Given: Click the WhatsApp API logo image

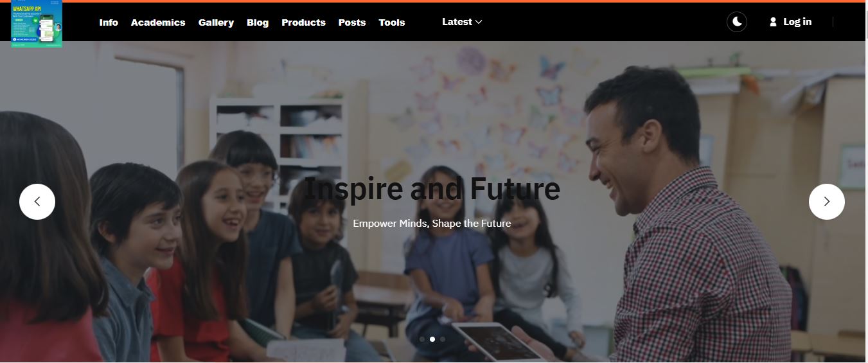Looking at the screenshot, I should point(37,24).
